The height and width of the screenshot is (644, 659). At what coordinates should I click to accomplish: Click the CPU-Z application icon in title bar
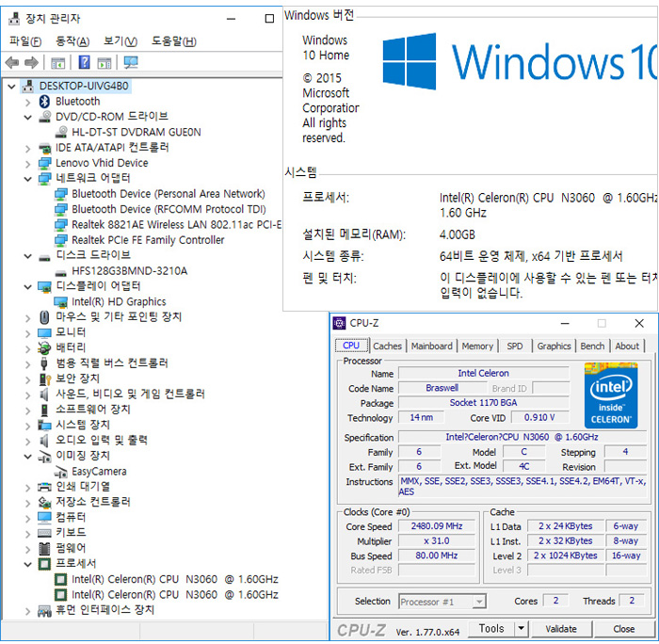[x=339, y=323]
